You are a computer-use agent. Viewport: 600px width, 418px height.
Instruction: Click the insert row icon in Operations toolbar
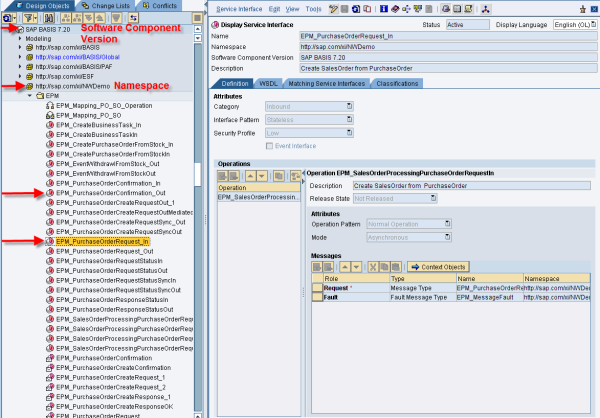click(222, 176)
